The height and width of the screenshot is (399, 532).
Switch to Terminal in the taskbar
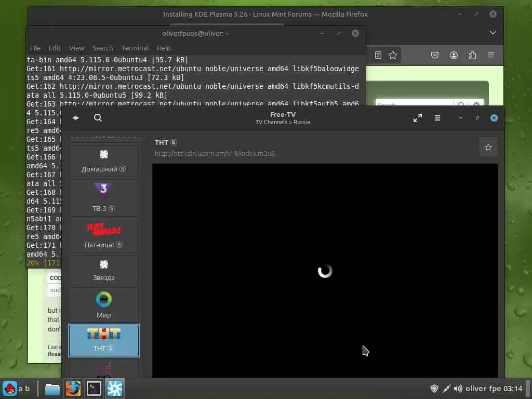pyautogui.click(x=94, y=389)
